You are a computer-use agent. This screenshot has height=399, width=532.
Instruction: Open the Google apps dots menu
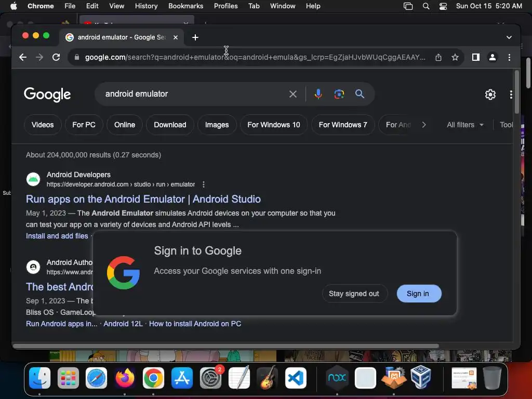coord(511,95)
